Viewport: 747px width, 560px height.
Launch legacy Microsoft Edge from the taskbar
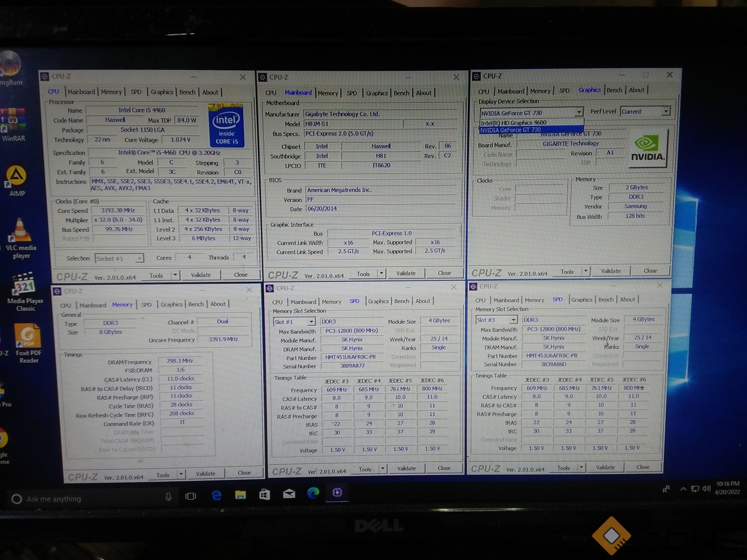click(216, 495)
